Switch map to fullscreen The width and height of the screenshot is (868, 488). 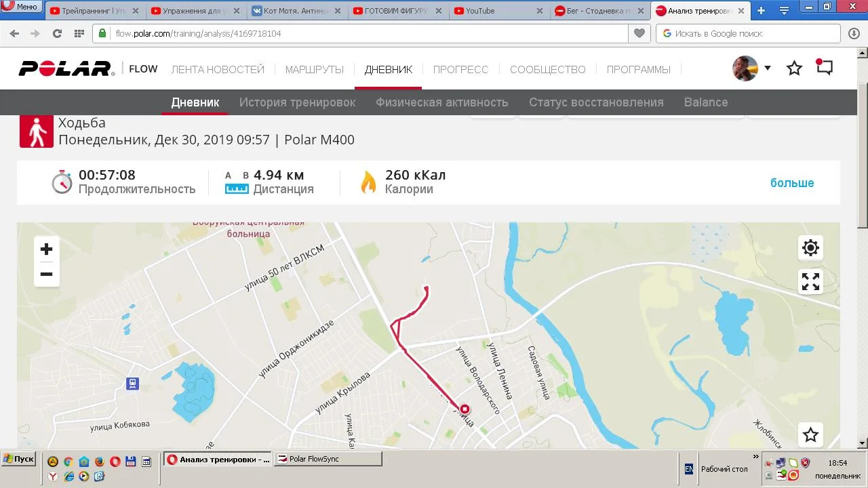click(x=810, y=281)
